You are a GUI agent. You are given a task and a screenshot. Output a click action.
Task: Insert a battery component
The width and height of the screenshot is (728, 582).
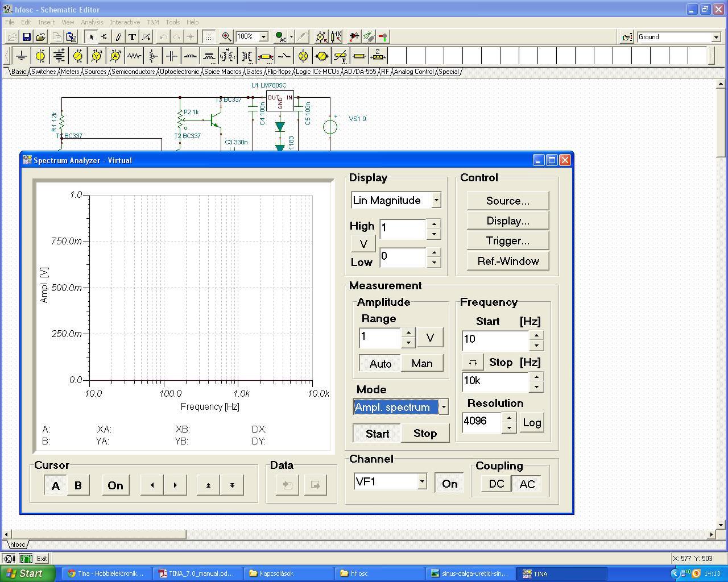pyautogui.click(x=59, y=56)
